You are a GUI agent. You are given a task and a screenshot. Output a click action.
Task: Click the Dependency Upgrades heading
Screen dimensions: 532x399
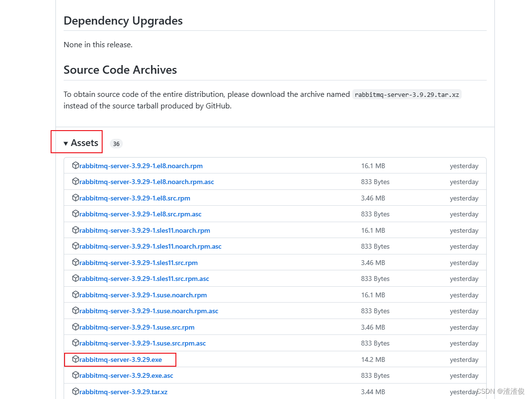tap(123, 21)
